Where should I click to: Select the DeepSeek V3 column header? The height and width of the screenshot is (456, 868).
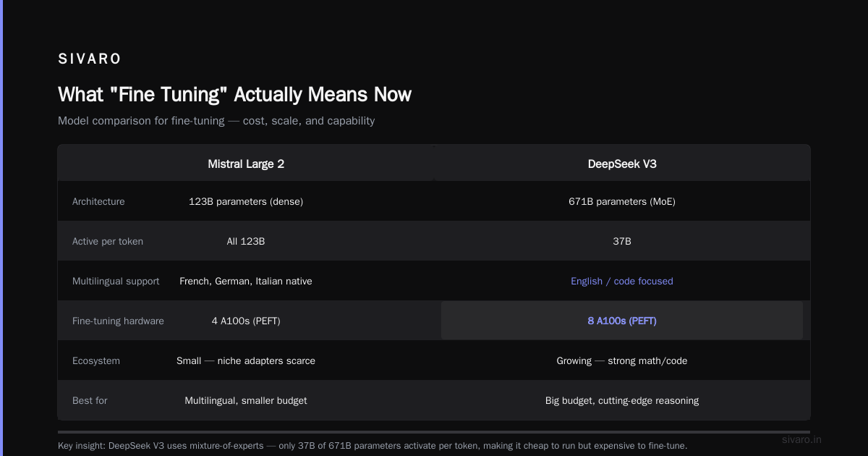click(622, 164)
